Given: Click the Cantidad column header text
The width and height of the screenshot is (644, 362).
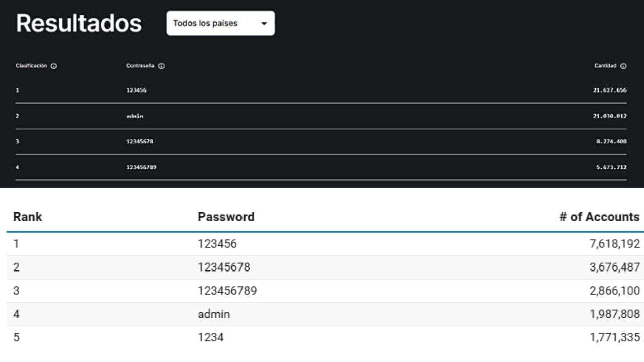Looking at the screenshot, I should 605,66.
